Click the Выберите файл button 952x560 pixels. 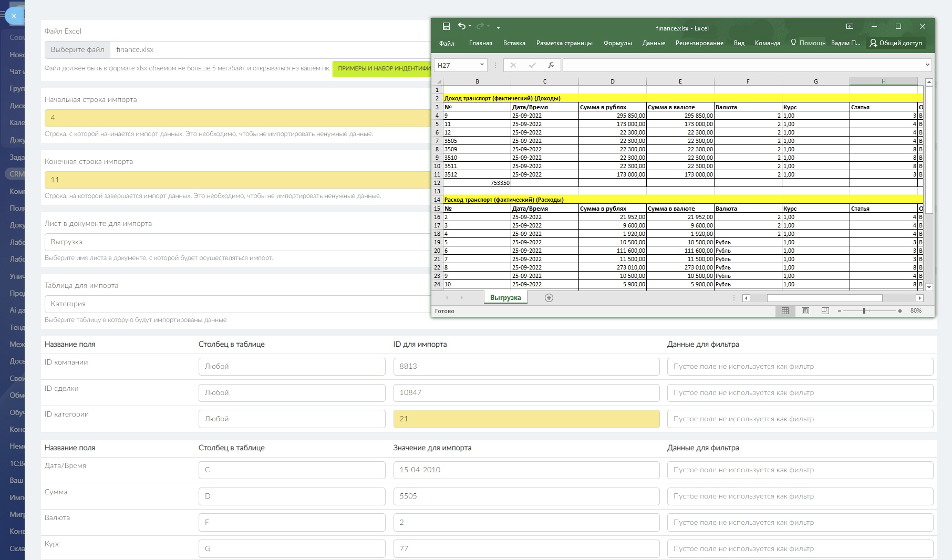coord(77,50)
